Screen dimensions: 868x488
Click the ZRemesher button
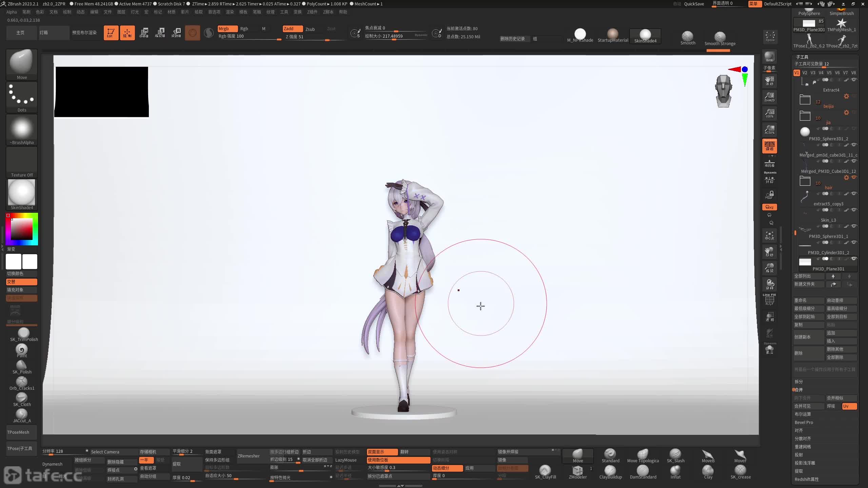click(249, 456)
